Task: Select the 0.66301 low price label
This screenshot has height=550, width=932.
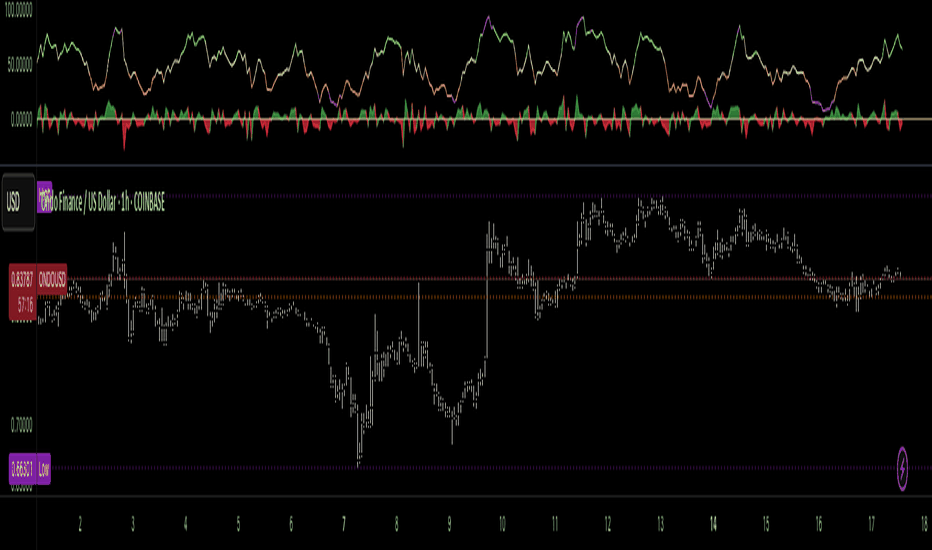Action: pyautogui.click(x=23, y=469)
